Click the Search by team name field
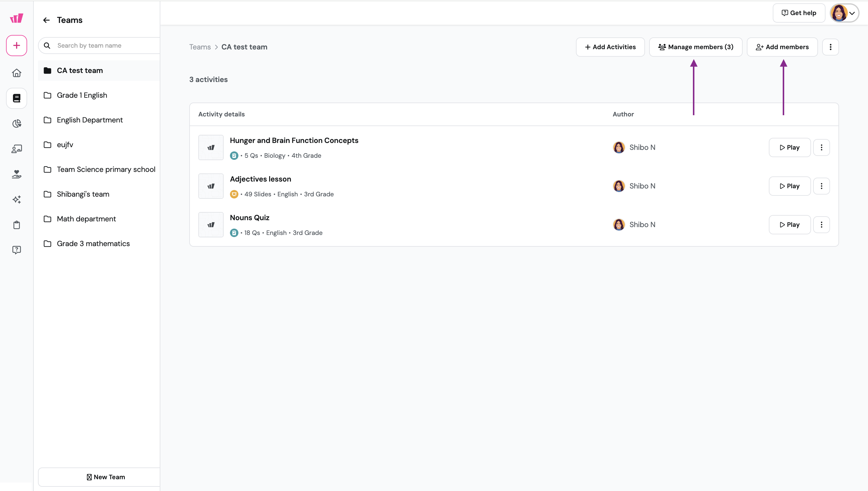This screenshot has width=868, height=491. (x=105, y=46)
